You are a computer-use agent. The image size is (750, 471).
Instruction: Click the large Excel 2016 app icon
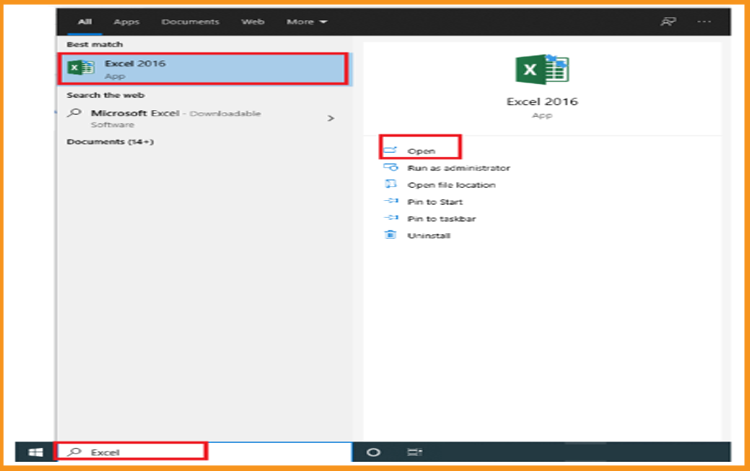[542, 69]
